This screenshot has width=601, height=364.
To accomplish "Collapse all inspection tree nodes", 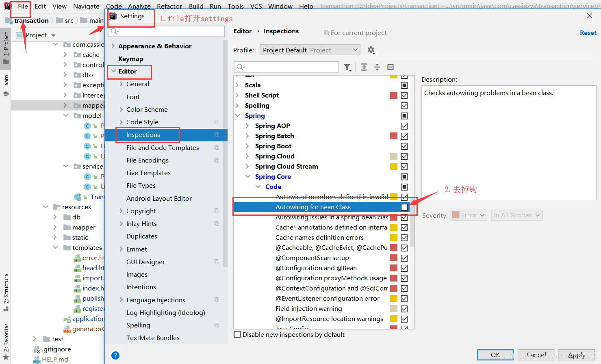I will coord(377,67).
